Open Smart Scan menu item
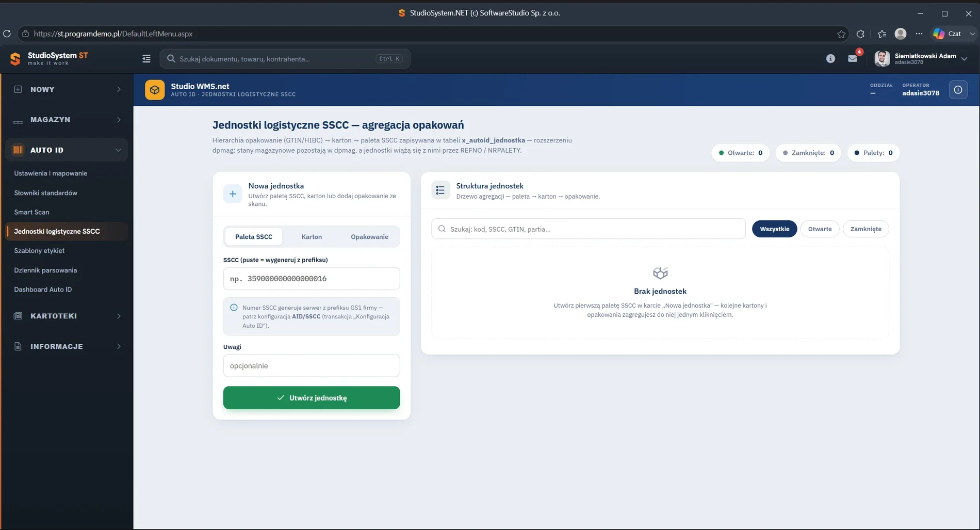This screenshot has width=980, height=530. coord(31,212)
